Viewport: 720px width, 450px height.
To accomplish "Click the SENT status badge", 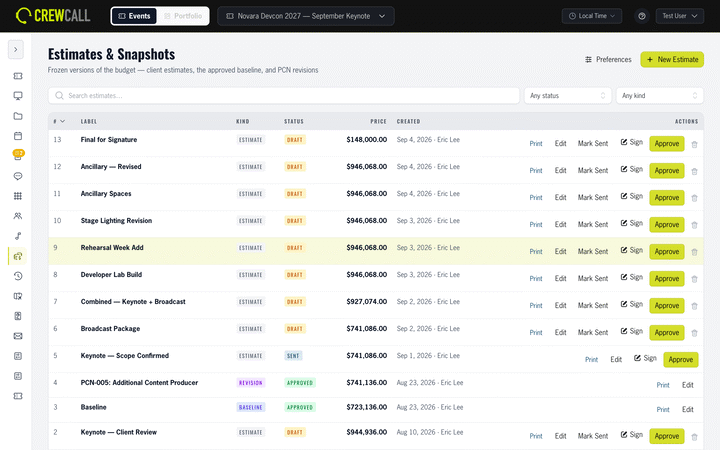I will click(293, 356).
